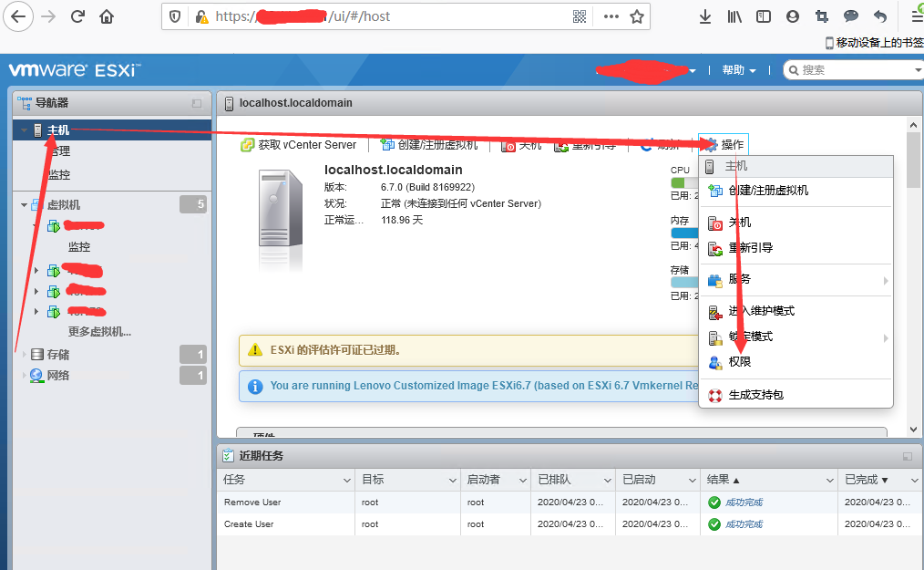The image size is (924, 570).
Task: Open 网络 in the navigator
Action: tap(57, 375)
